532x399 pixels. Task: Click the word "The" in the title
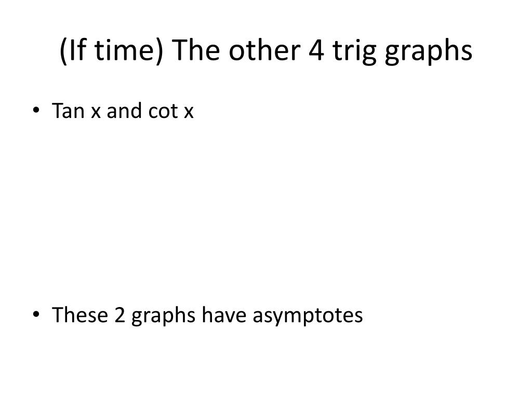pyautogui.click(x=196, y=49)
